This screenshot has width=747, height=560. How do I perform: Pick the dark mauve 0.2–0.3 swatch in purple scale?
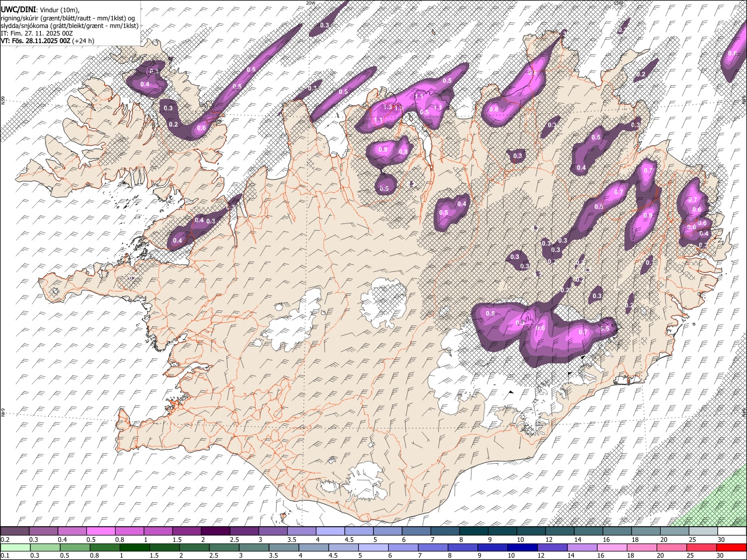point(15,531)
